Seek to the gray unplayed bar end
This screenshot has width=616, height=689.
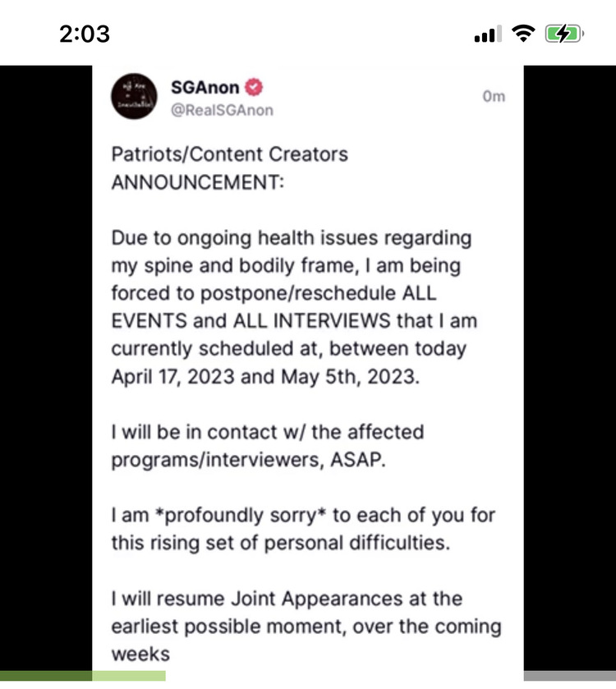click(570, 676)
